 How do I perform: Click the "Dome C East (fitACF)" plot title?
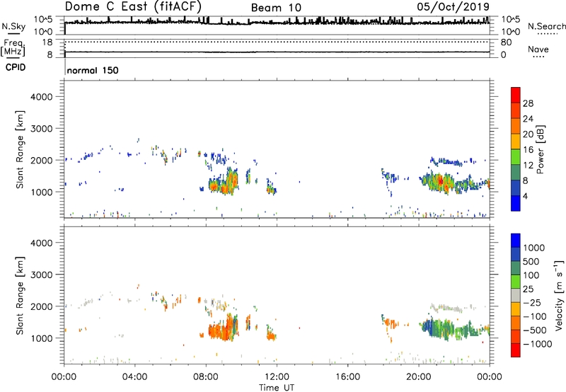tap(133, 6)
